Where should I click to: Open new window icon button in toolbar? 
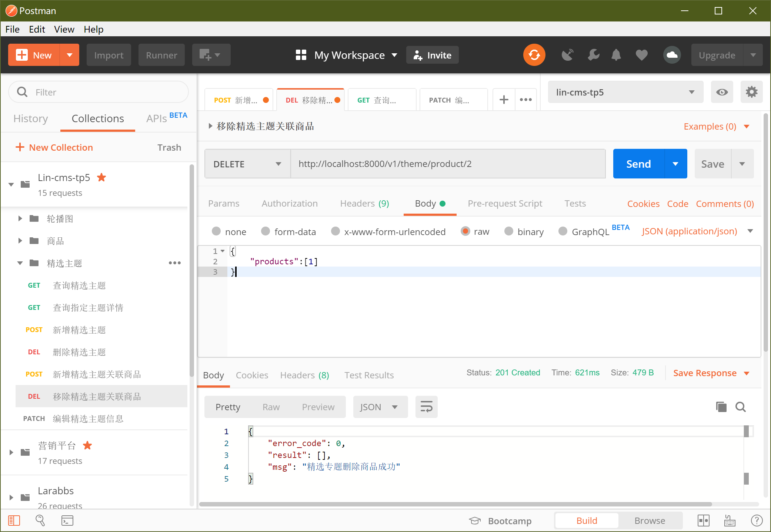click(x=211, y=55)
